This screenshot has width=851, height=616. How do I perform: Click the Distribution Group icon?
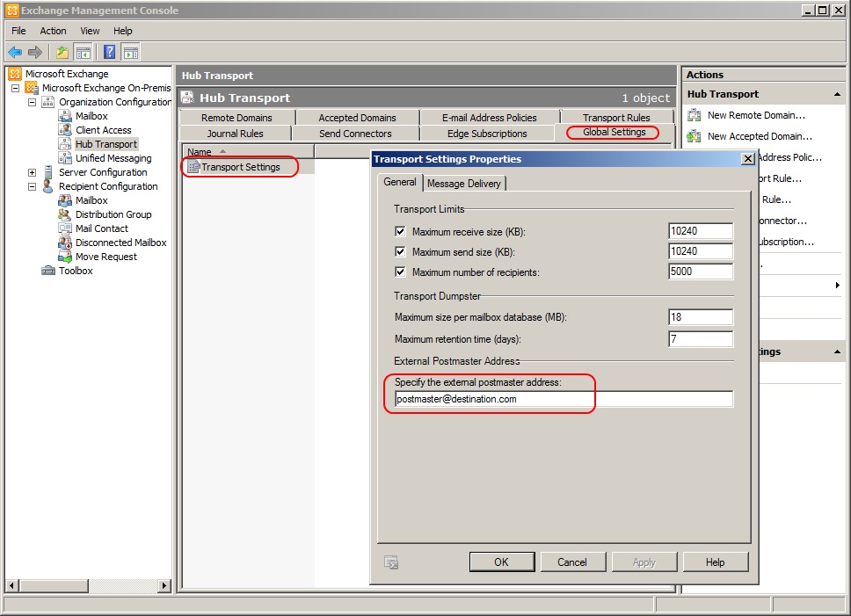coord(65,214)
